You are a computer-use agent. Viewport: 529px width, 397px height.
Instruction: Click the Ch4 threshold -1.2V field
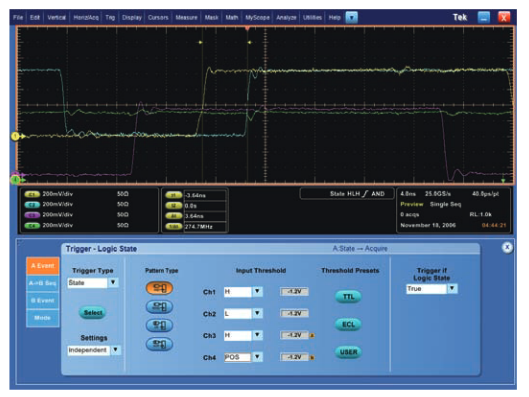294,357
